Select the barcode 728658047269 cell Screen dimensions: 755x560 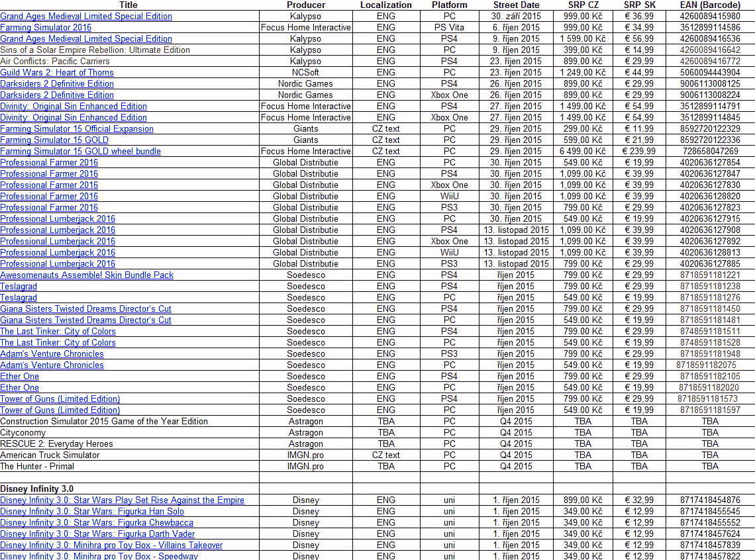click(710, 152)
